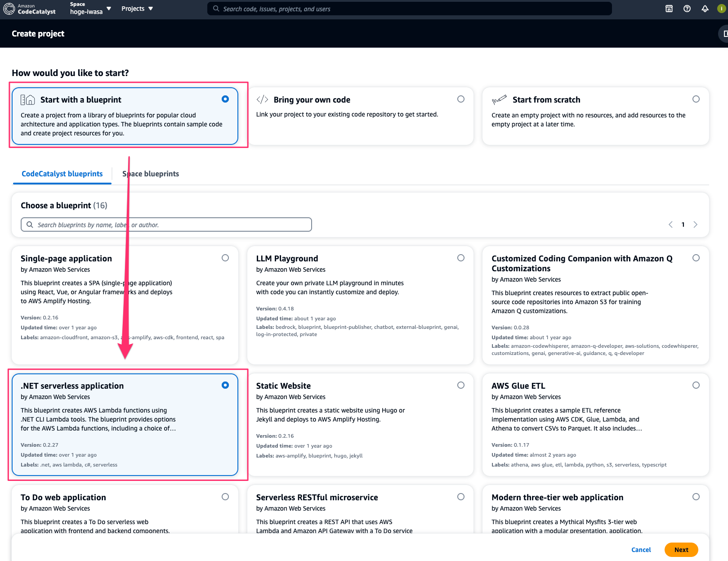This screenshot has width=728, height=561.
Task: Select the CodeCatalyst blueprints tab
Action: click(62, 174)
